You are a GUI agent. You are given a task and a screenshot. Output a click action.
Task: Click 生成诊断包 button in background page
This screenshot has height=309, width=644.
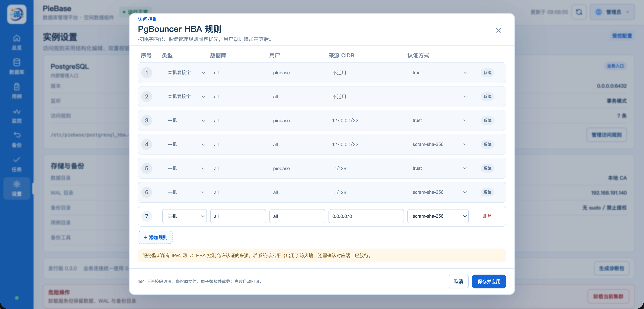[611, 268]
